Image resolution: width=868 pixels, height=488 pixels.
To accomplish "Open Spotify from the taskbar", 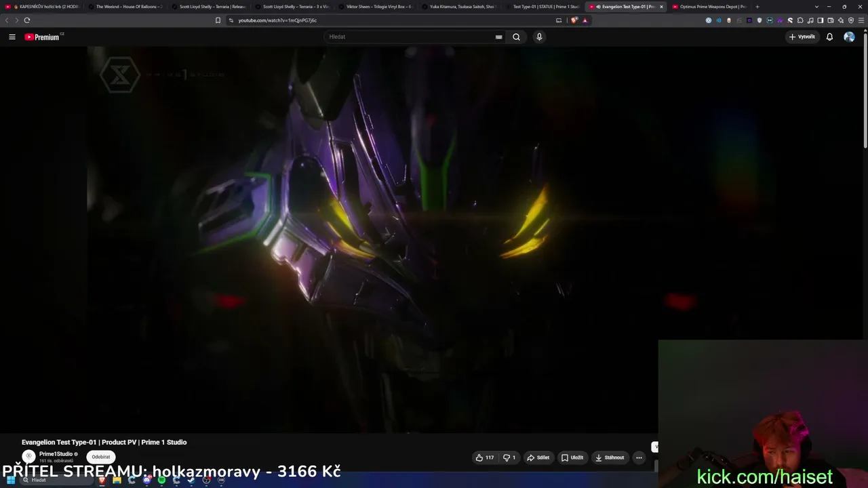I will 161,481.
